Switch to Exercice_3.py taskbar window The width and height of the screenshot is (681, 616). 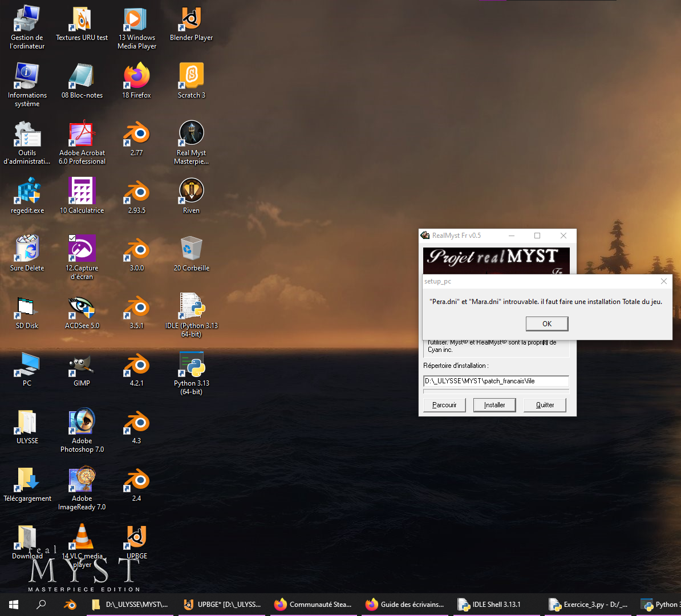(x=588, y=604)
